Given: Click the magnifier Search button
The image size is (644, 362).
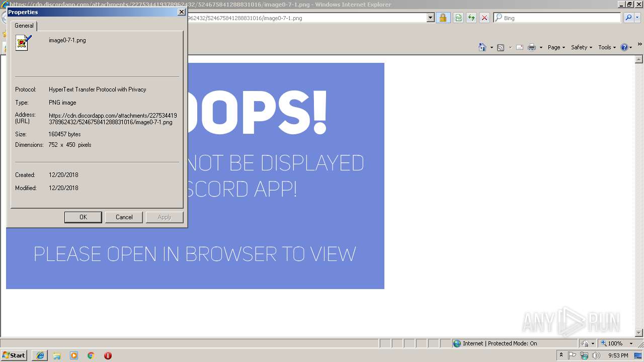Looking at the screenshot, I should [x=628, y=18].
